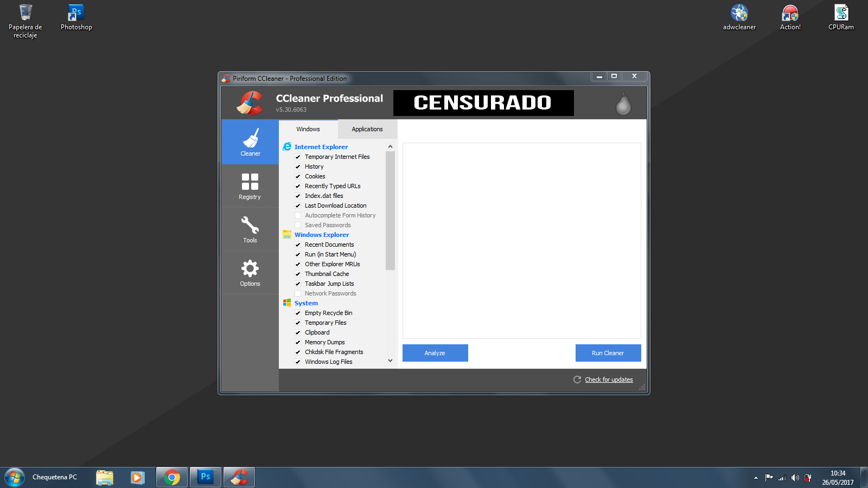Viewport: 868px width, 488px height.
Task: Click Check for updates link
Action: [x=609, y=380]
